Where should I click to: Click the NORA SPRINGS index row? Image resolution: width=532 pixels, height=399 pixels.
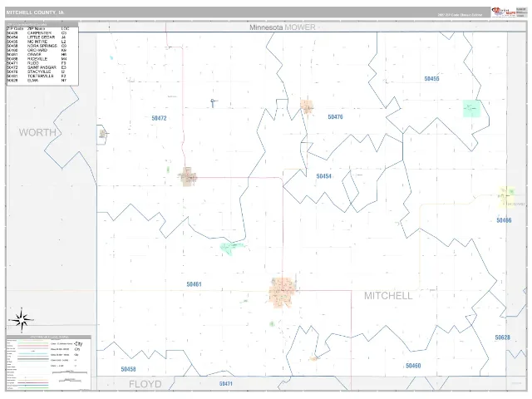[x=37, y=46]
